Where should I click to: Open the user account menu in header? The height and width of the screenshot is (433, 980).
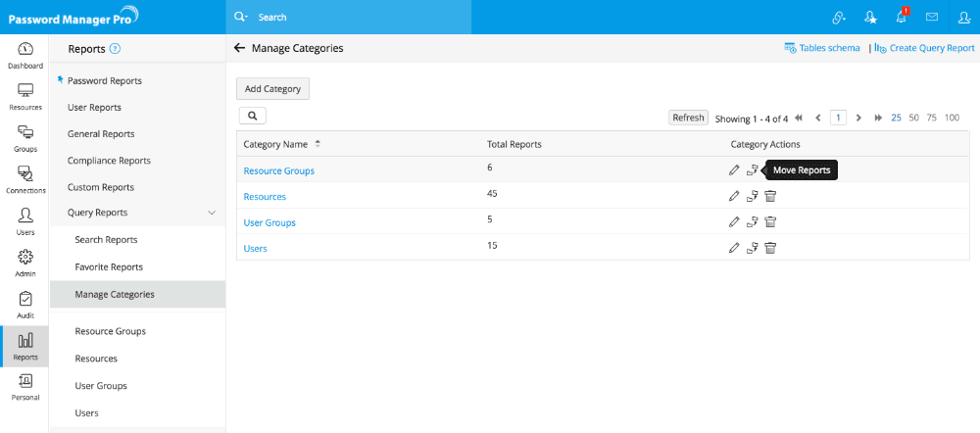click(x=963, y=18)
